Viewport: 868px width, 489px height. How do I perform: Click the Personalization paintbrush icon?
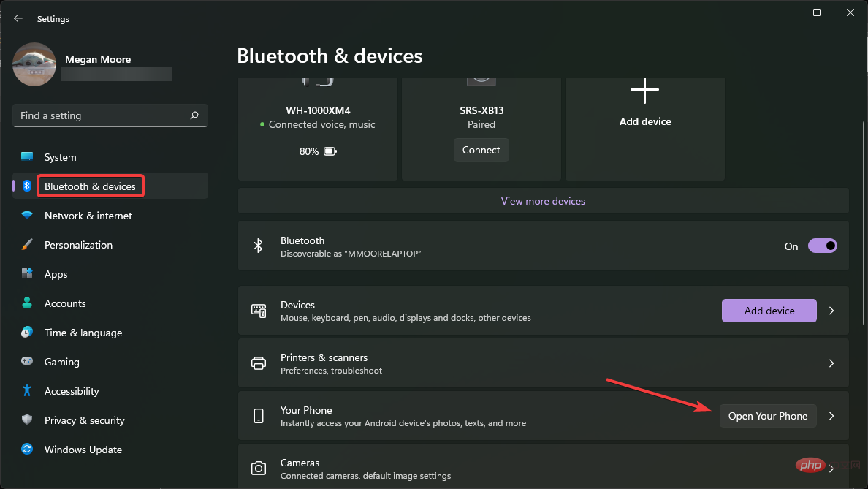pos(26,244)
